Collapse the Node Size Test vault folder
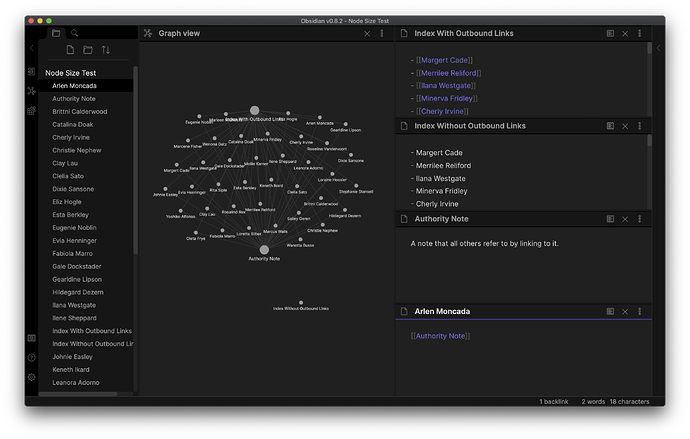The width and height of the screenshot is (690, 439). pyautogui.click(x=70, y=73)
